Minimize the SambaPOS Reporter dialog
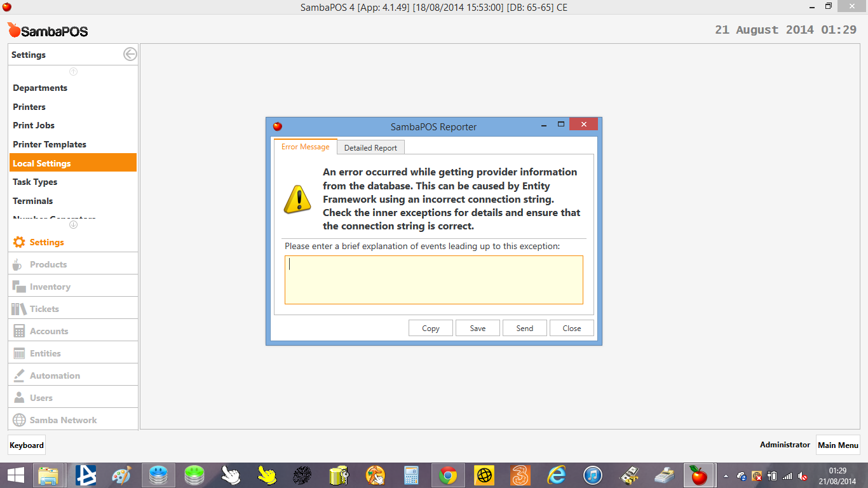 [545, 125]
